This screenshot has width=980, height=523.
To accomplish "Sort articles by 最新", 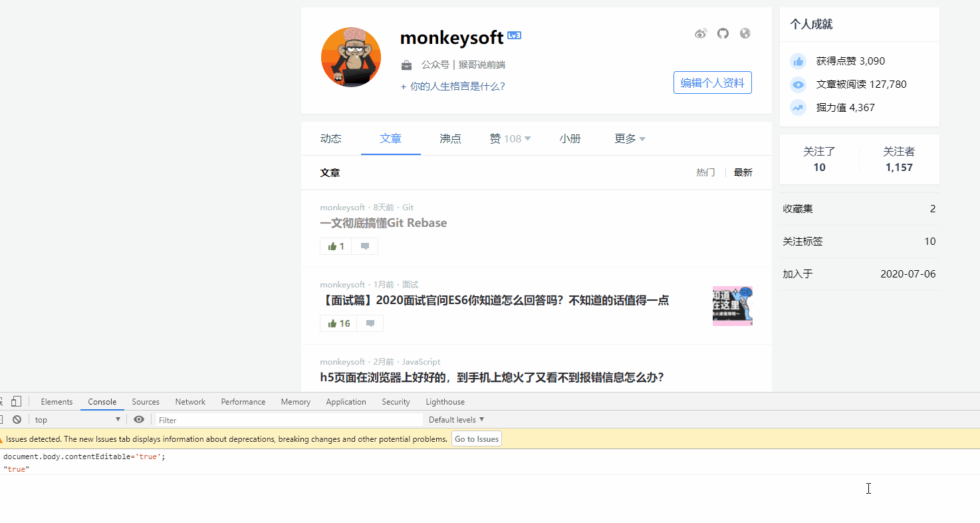I will click(x=743, y=172).
